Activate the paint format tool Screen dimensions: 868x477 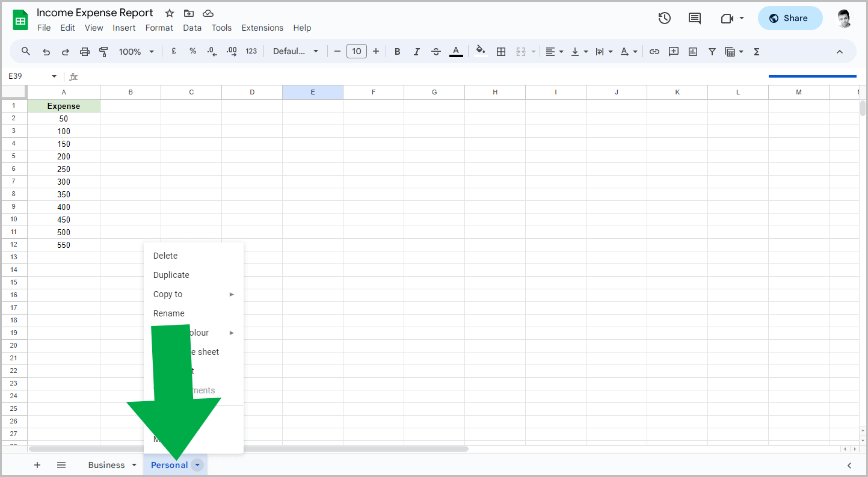tap(103, 52)
